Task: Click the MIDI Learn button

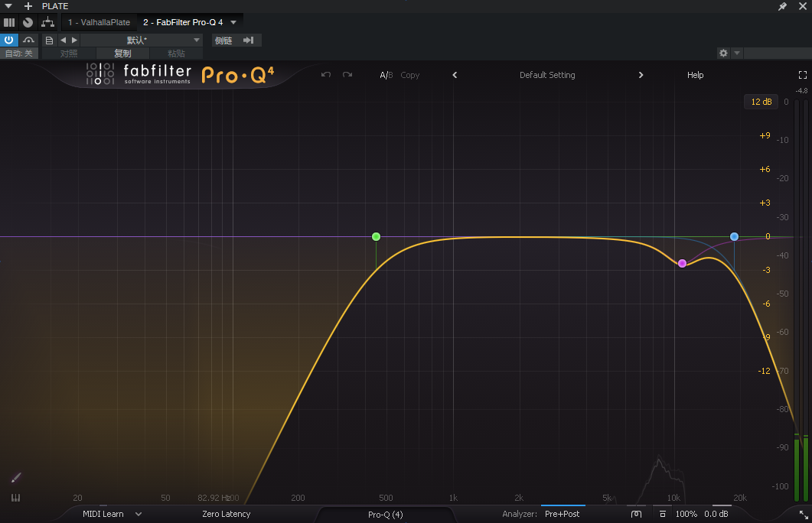Action: coord(103,514)
